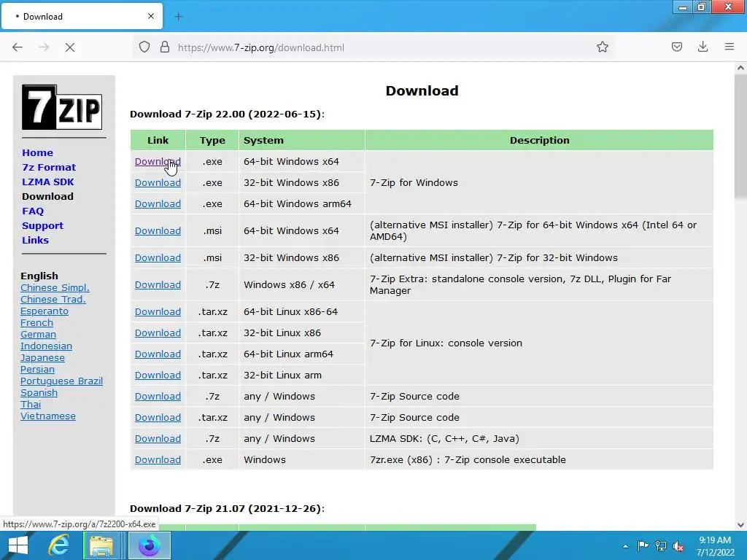Open the Firefox application menu
The image size is (747, 560).
coord(729,47)
